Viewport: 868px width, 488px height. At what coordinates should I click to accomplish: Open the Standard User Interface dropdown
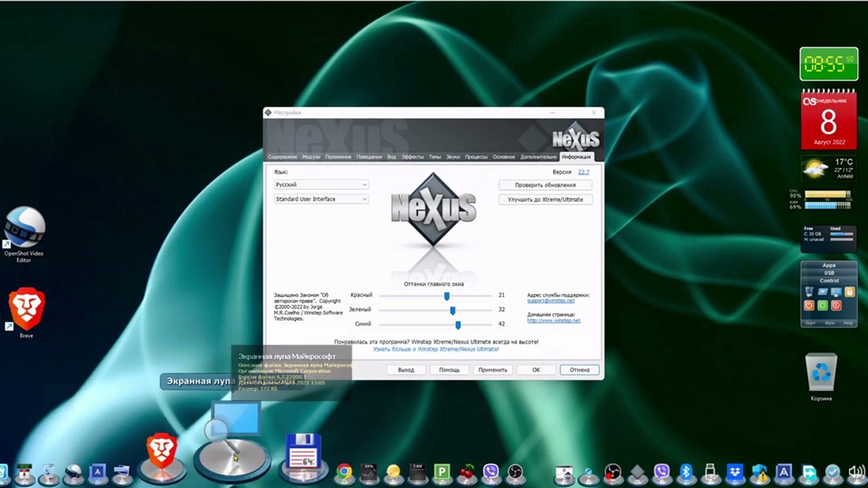[x=321, y=199]
